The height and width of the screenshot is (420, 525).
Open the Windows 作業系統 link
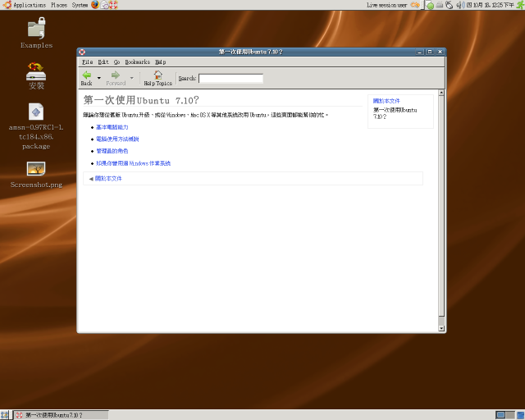point(133,163)
